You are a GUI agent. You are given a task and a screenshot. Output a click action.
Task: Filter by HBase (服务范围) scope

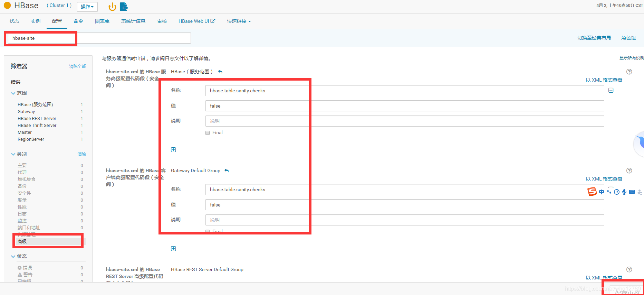[x=35, y=104]
